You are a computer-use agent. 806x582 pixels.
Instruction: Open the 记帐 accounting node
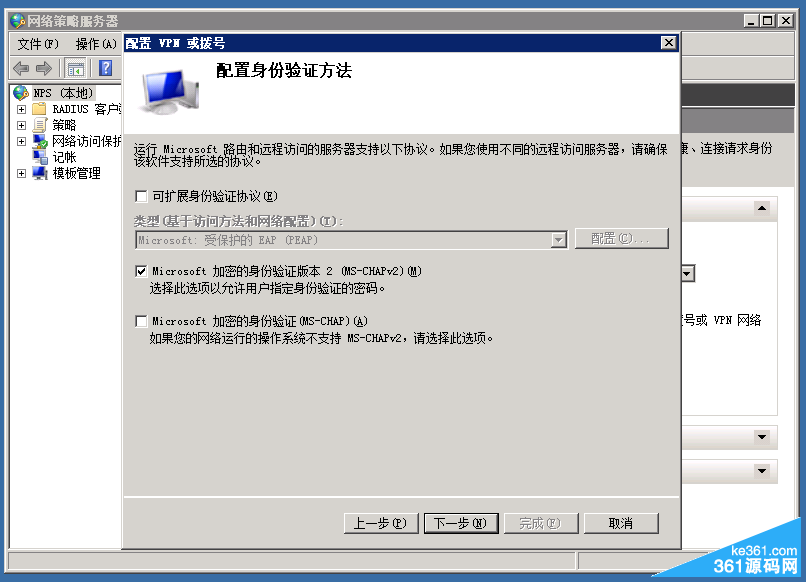[x=64, y=157]
